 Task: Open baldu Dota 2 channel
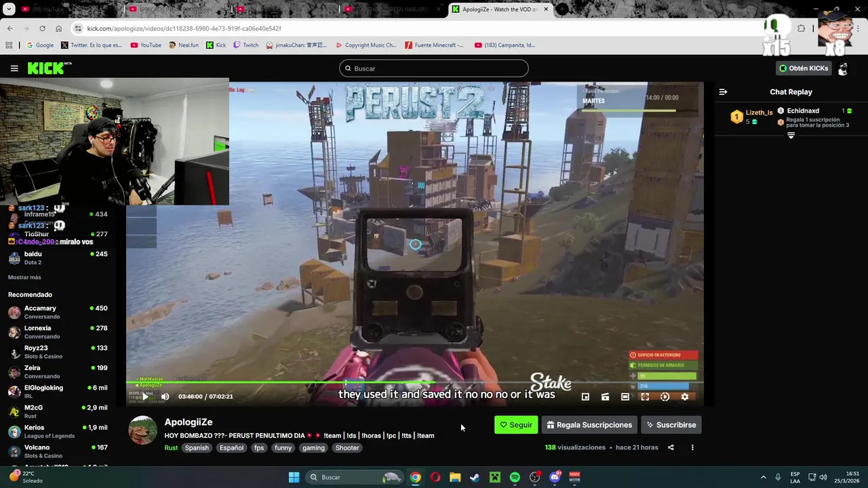58,258
